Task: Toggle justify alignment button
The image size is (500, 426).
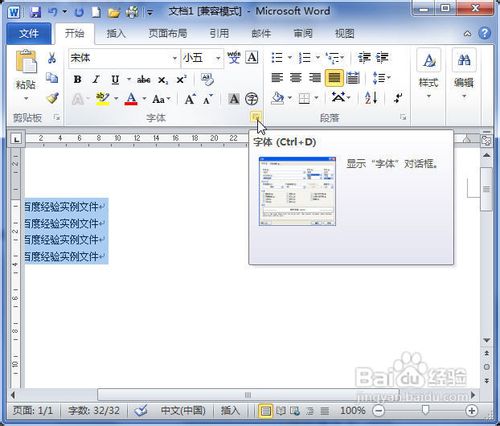Action: [x=334, y=78]
